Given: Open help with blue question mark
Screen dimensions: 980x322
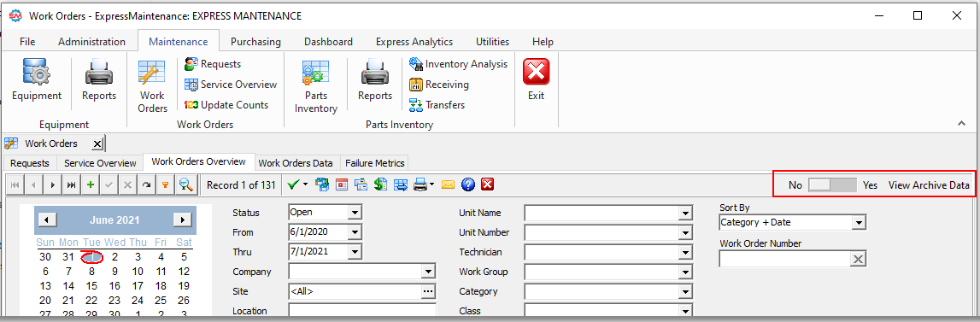Looking at the screenshot, I should tap(468, 184).
